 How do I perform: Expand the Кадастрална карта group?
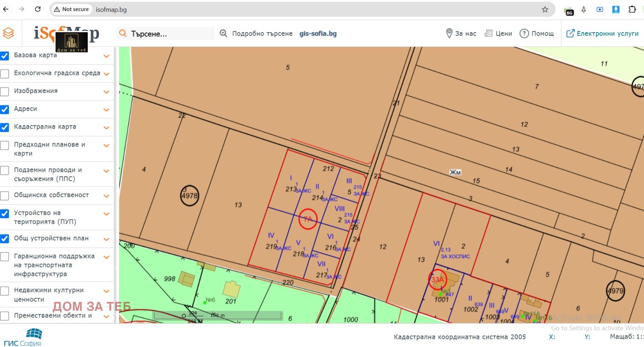click(x=106, y=128)
